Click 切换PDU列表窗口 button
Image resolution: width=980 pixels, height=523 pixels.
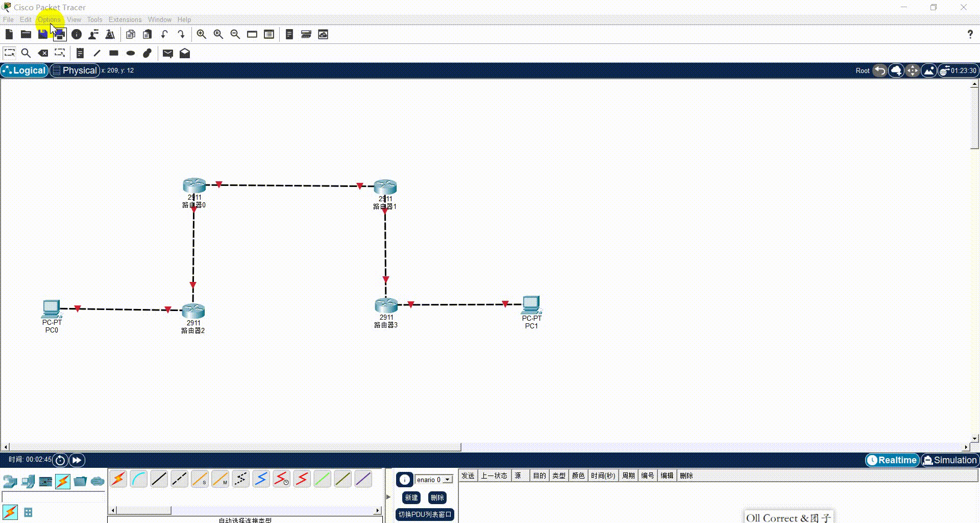pyautogui.click(x=425, y=514)
